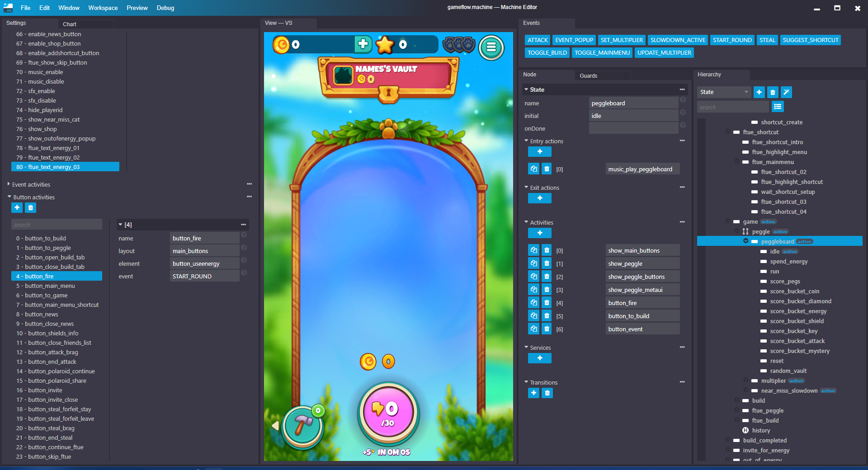The width and height of the screenshot is (868, 470).
Task: Collapse the Activities section
Action: pyautogui.click(x=526, y=222)
